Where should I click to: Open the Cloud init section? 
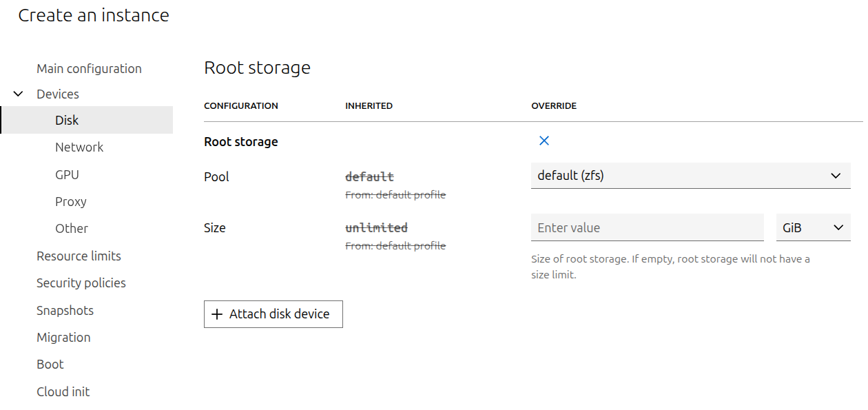[x=63, y=392]
